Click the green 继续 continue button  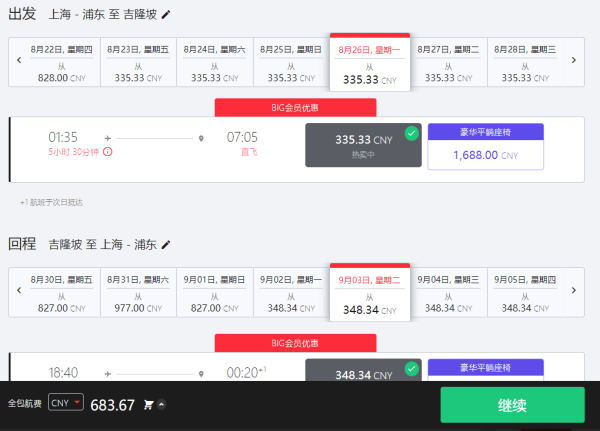[x=512, y=405]
